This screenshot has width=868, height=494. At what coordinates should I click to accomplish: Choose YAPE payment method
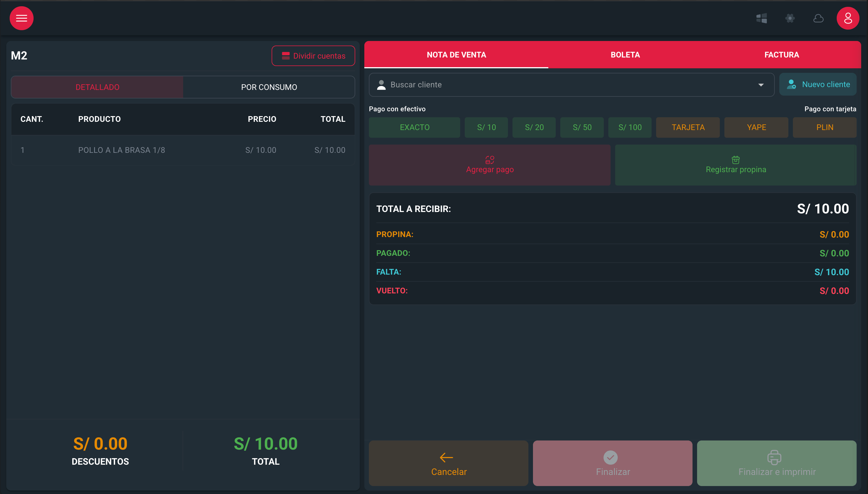(x=756, y=127)
